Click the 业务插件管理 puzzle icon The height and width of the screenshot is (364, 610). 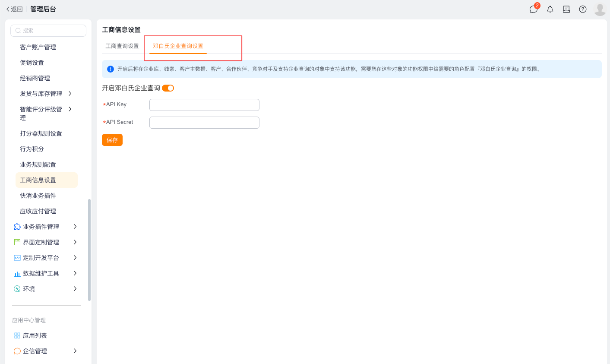pos(17,227)
